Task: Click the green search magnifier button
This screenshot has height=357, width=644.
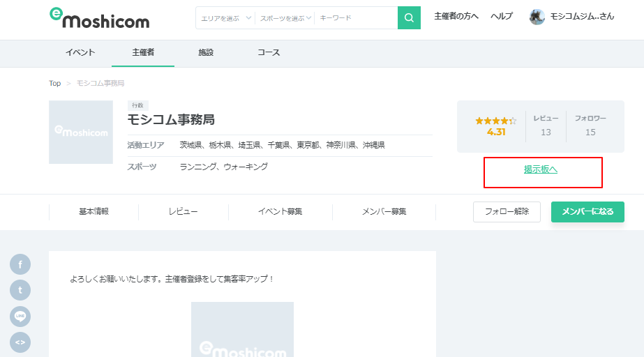Action: 409,17
